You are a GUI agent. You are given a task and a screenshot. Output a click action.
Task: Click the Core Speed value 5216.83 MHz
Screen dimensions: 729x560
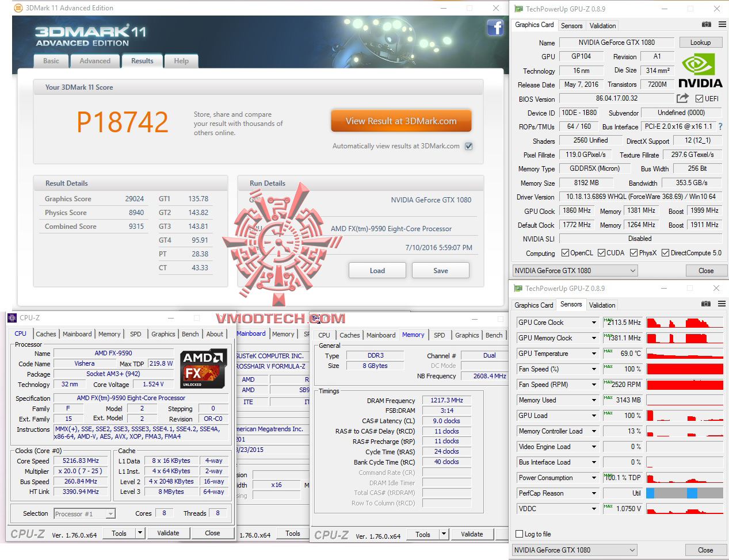point(81,461)
